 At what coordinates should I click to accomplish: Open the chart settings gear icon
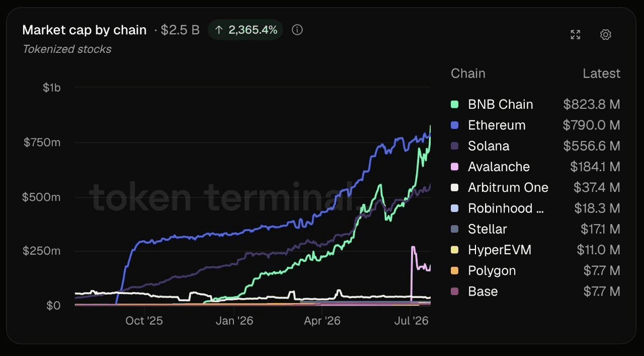point(606,35)
